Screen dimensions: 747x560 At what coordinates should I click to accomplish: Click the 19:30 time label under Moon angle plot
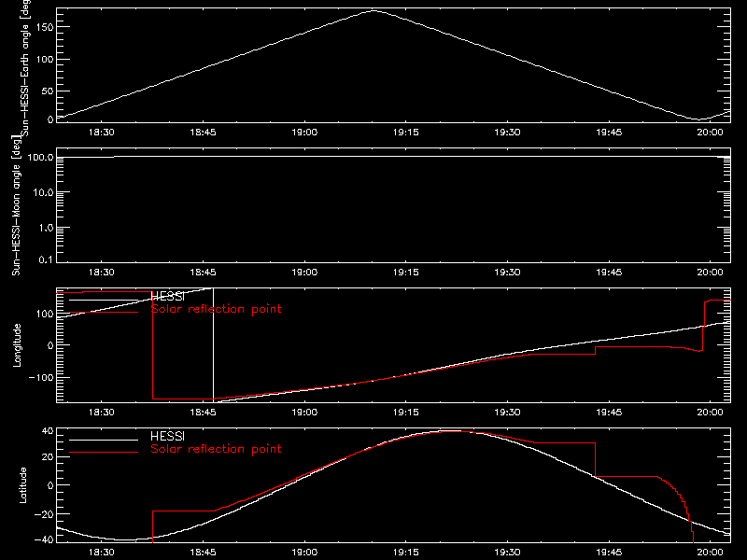[507, 272]
